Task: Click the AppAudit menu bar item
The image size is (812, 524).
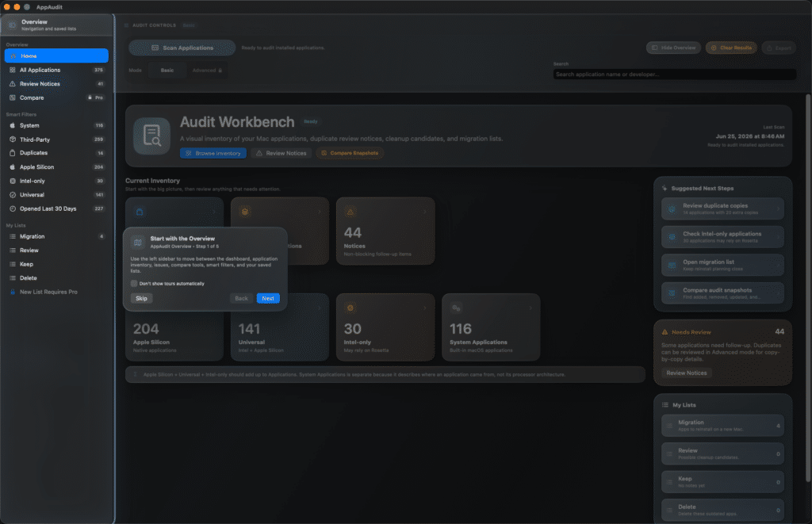Action: 49,7
